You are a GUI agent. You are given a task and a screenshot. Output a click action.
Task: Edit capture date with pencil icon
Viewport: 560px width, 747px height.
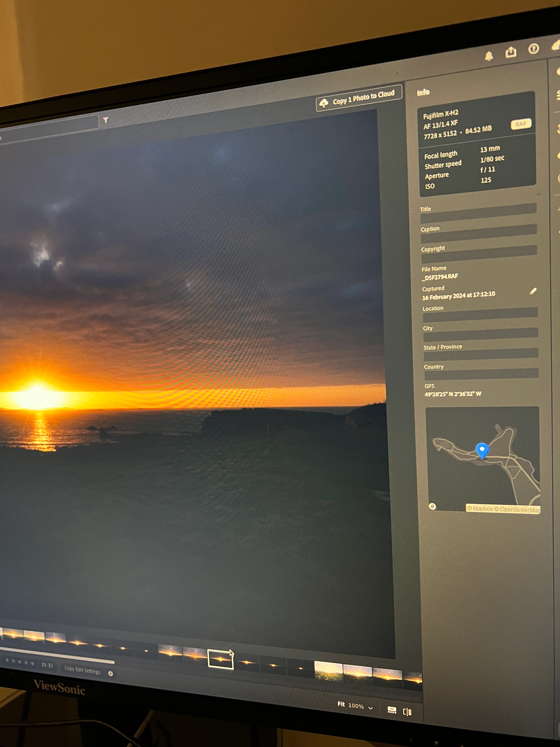pos(533,291)
